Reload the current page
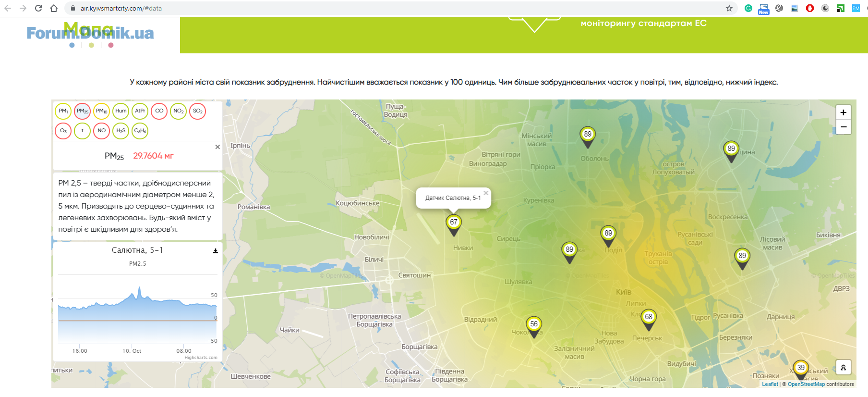The height and width of the screenshot is (397, 868). (38, 8)
